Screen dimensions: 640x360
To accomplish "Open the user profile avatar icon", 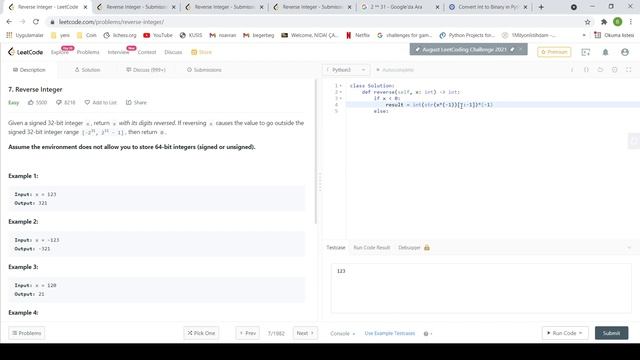I will click(624, 52).
